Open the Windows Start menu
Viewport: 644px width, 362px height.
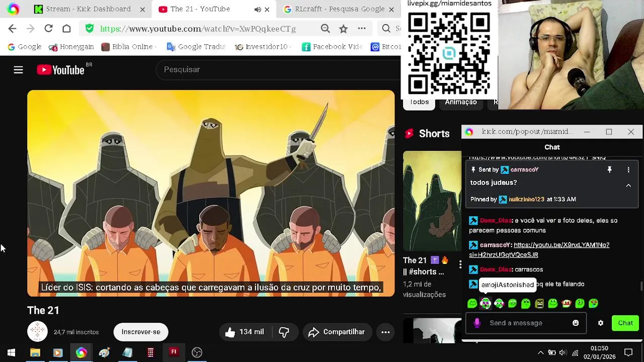tap(11, 352)
